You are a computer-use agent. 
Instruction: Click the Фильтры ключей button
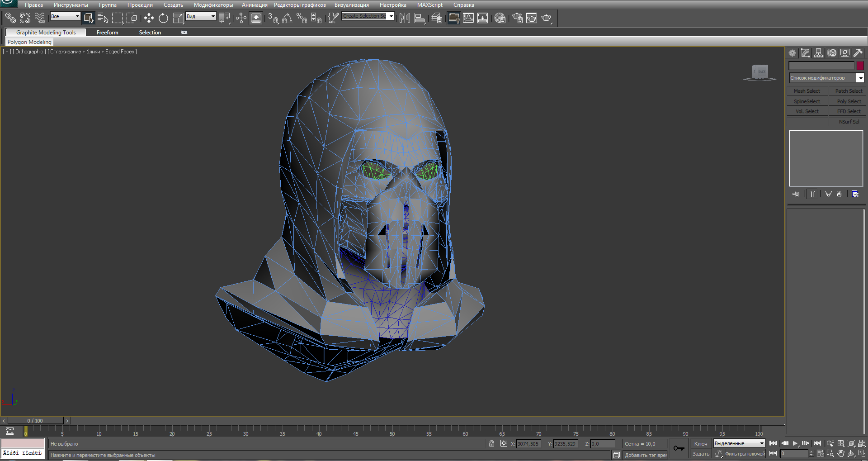coord(745,454)
